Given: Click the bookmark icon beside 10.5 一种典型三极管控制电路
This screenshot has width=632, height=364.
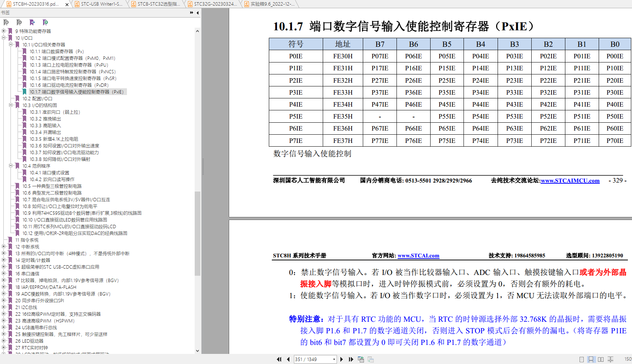Looking at the screenshot, I should pos(17,186).
